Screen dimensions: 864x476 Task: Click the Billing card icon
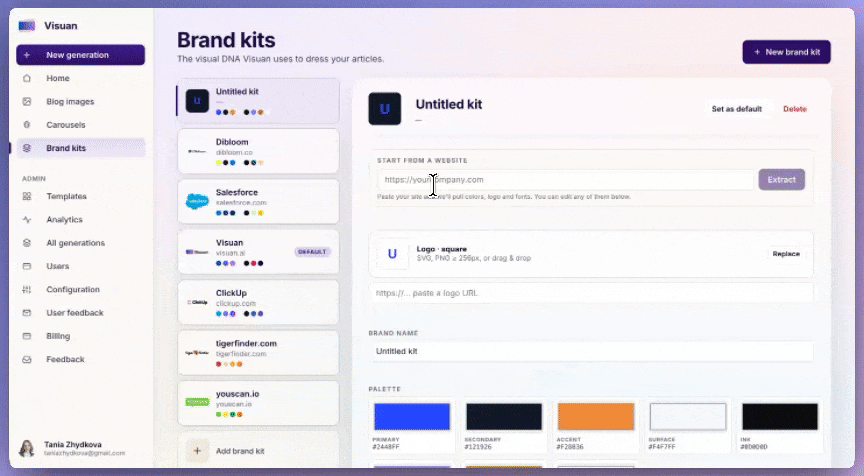coord(26,336)
